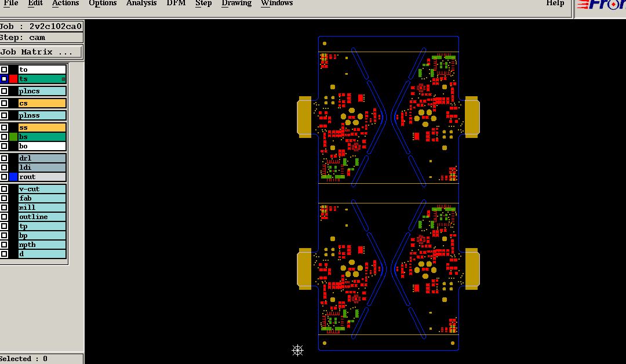Open the File menu

tap(11, 3)
